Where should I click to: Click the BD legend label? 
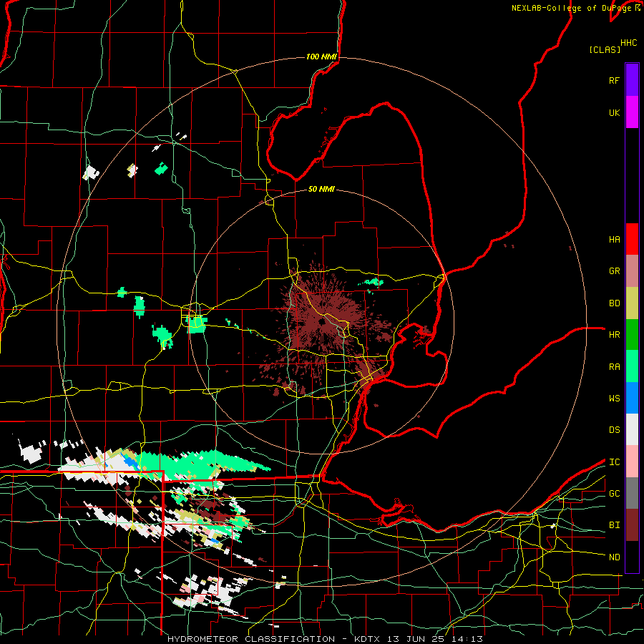[614, 303]
